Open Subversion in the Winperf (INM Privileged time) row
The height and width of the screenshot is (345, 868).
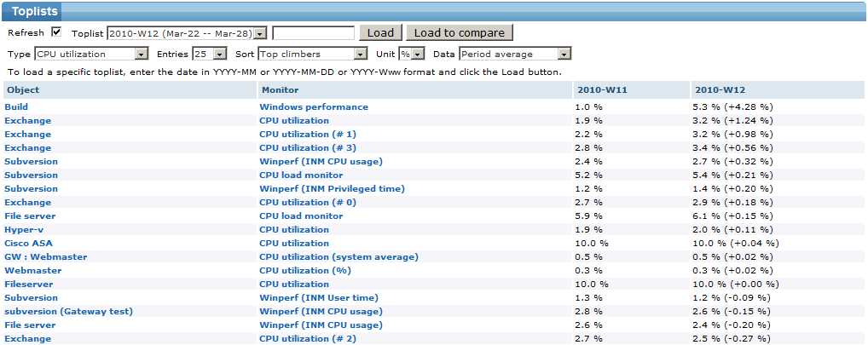(x=31, y=188)
